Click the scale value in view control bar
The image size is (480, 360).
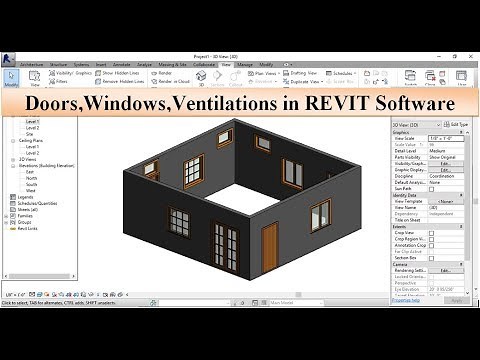[x=16, y=295]
